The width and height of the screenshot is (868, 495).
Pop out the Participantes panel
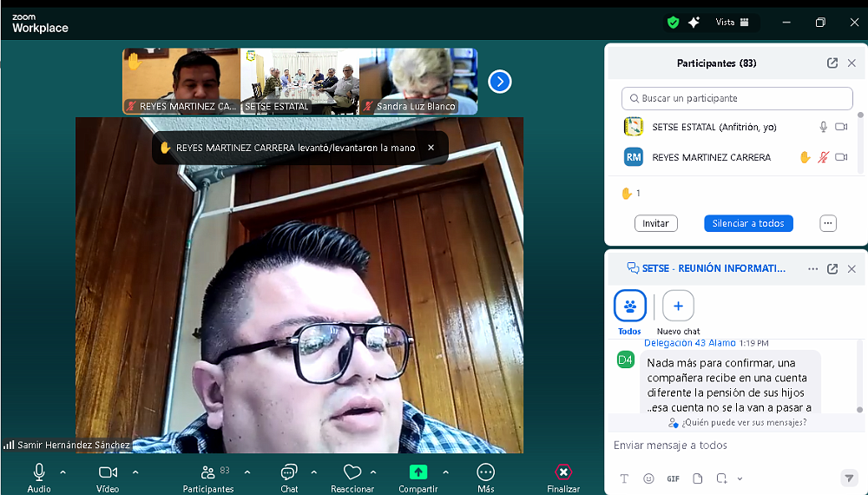[x=832, y=63]
